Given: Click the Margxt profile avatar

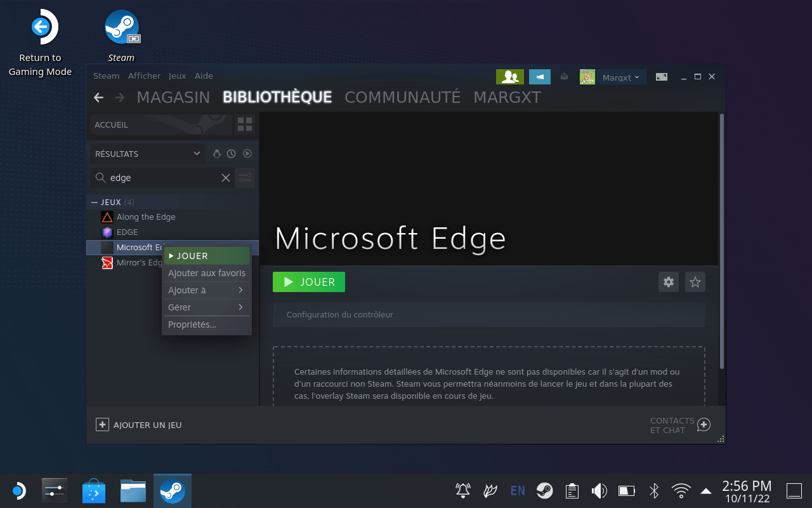Looking at the screenshot, I should coord(587,77).
